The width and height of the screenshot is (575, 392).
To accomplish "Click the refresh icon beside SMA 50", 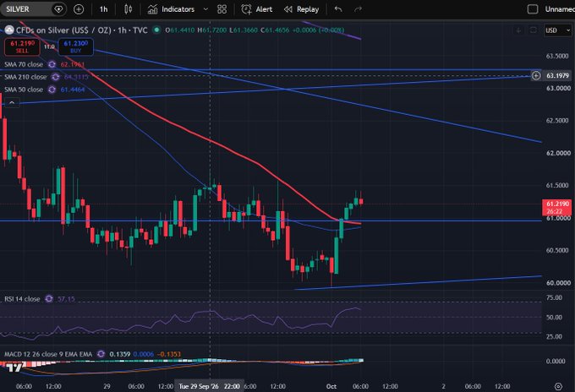I will pos(52,90).
